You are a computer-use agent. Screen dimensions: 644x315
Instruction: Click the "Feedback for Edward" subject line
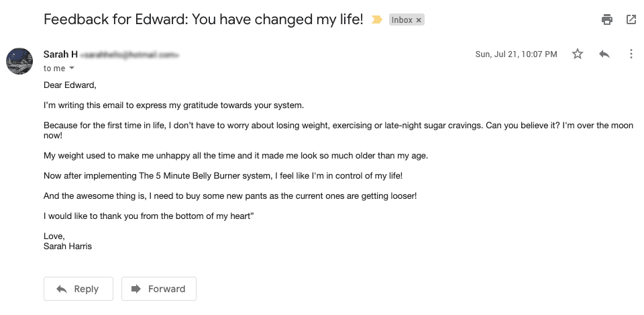[203, 19]
